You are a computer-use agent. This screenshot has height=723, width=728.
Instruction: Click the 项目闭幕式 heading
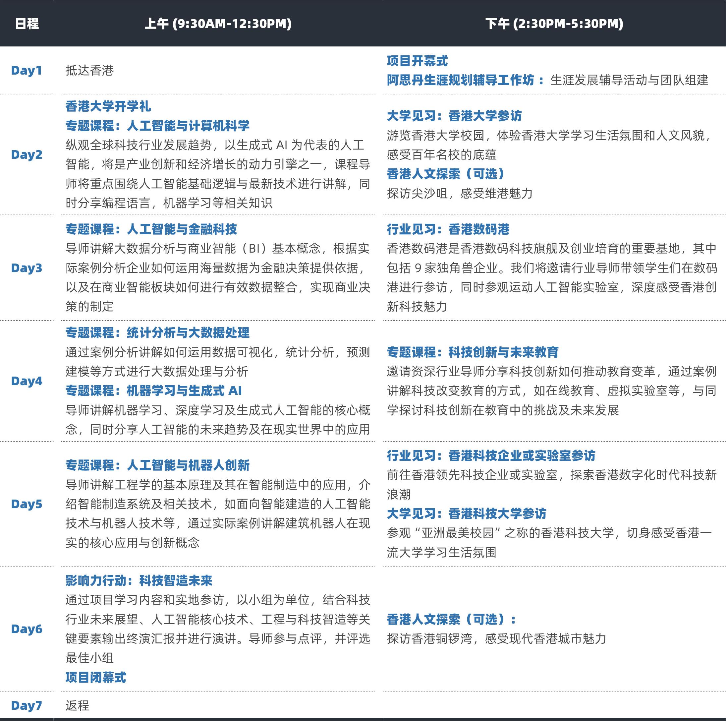[96, 677]
